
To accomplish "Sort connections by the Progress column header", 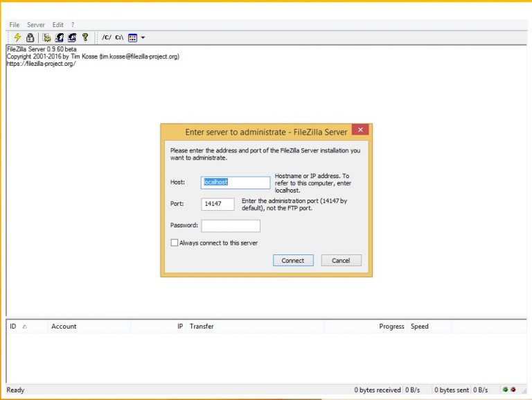I will 366,327.
